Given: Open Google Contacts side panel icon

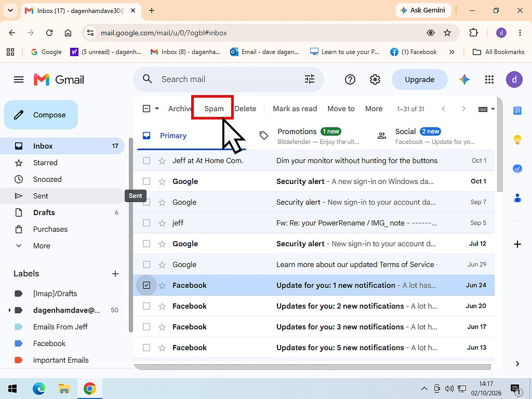Looking at the screenshot, I should (517, 198).
